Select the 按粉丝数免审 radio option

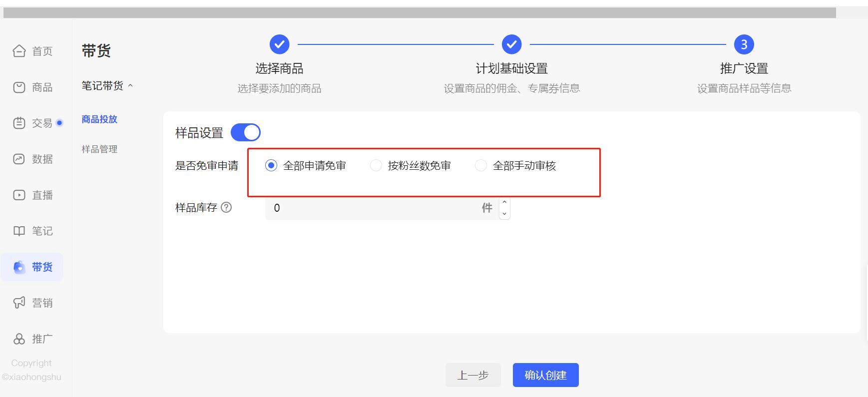pyautogui.click(x=376, y=165)
